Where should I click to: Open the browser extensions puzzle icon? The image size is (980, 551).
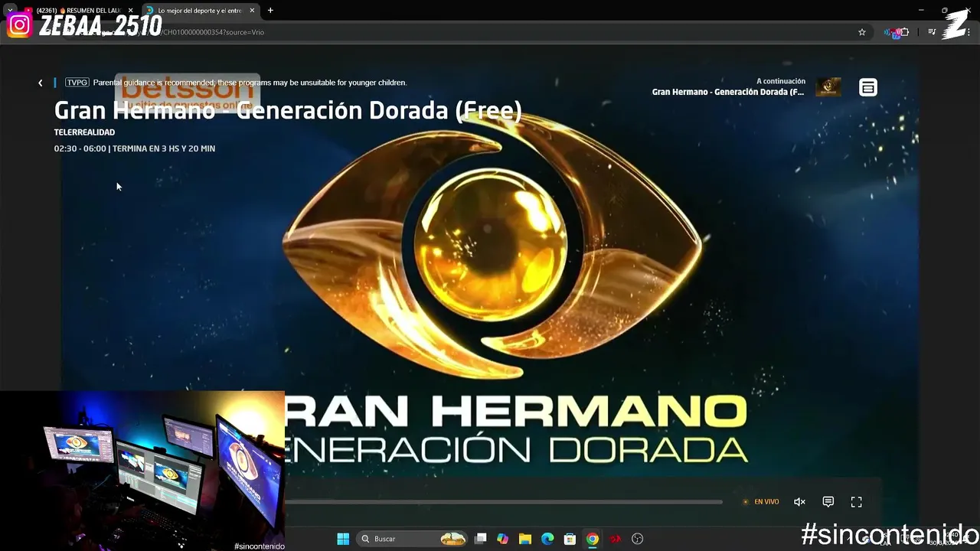tap(904, 32)
